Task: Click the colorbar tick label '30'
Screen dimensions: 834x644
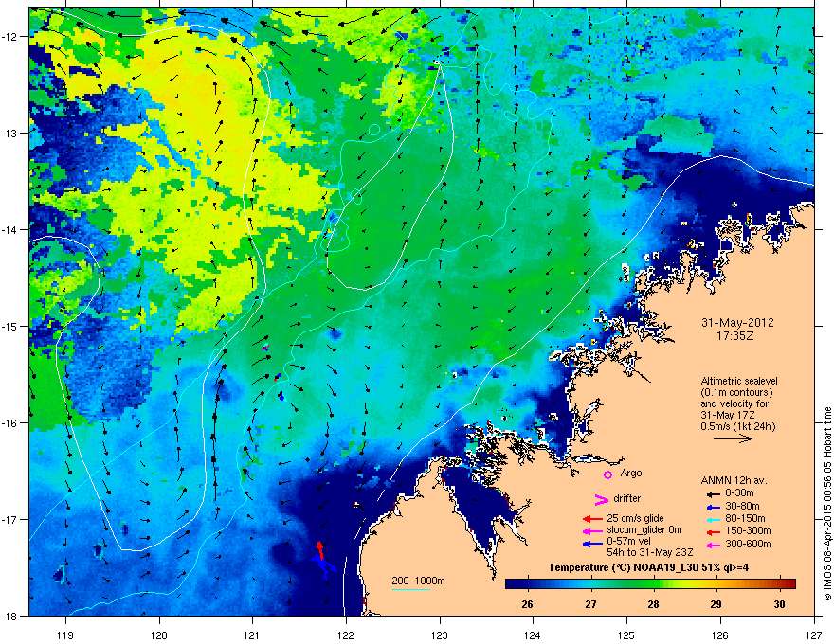Action: point(780,604)
